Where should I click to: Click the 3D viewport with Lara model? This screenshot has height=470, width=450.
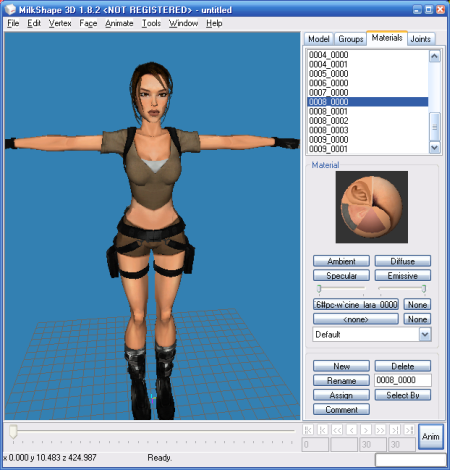tap(152, 226)
